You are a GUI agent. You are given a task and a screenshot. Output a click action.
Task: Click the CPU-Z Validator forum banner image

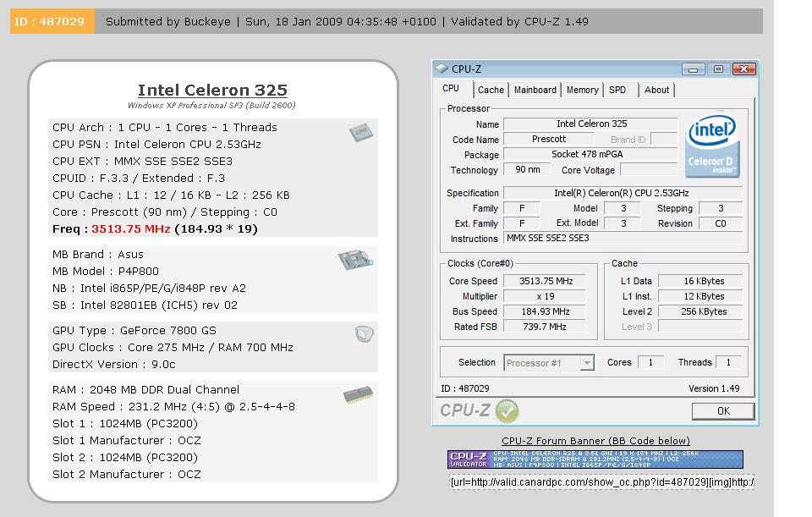[x=595, y=459]
